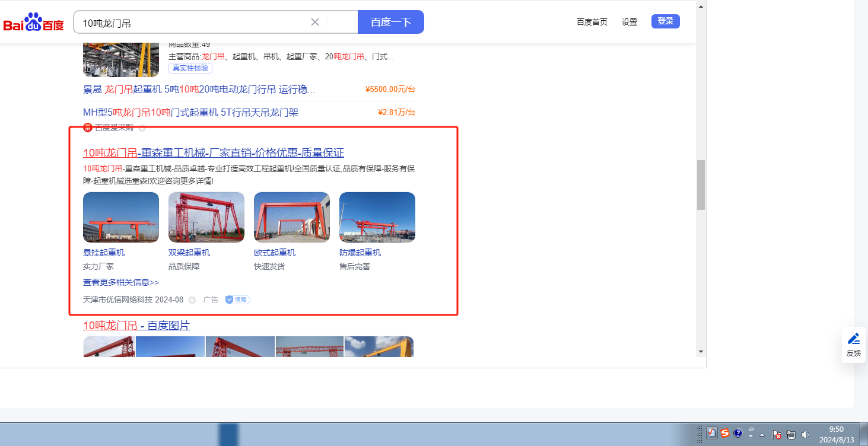Open the 设置 menu in header
Image resolution: width=868 pixels, height=446 pixels.
[629, 22]
